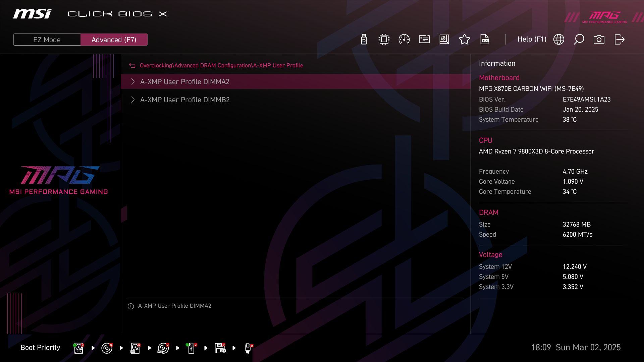644x362 pixels.
Task: Open the LOG file icon
Action: click(x=484, y=40)
